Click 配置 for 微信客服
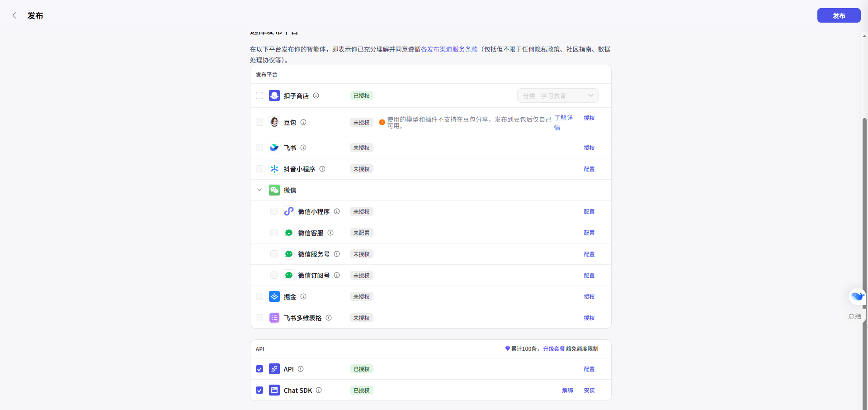Image resolution: width=868 pixels, height=410 pixels. click(x=589, y=233)
